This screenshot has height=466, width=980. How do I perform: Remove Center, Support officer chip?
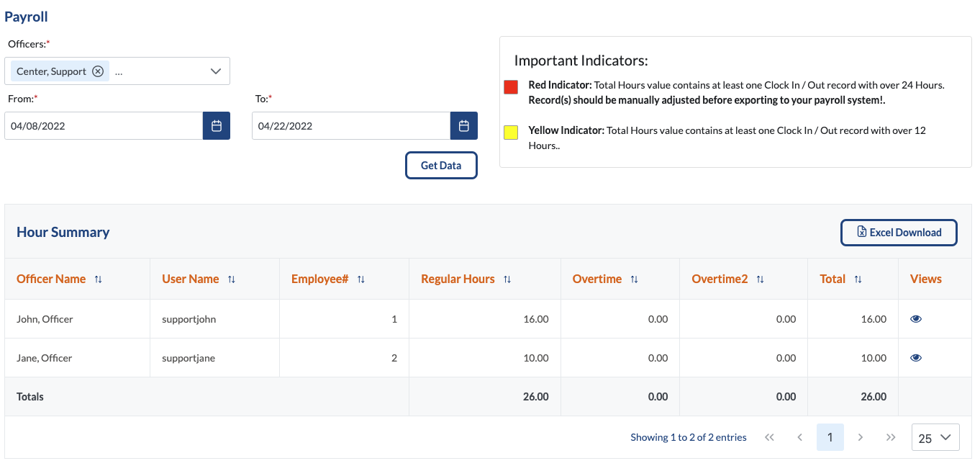point(98,71)
